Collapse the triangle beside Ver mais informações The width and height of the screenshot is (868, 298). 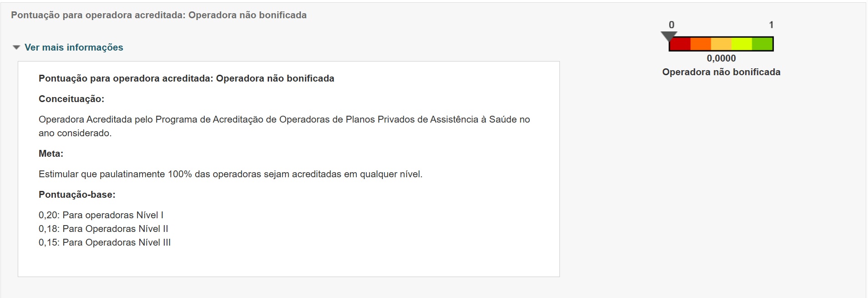click(x=16, y=47)
